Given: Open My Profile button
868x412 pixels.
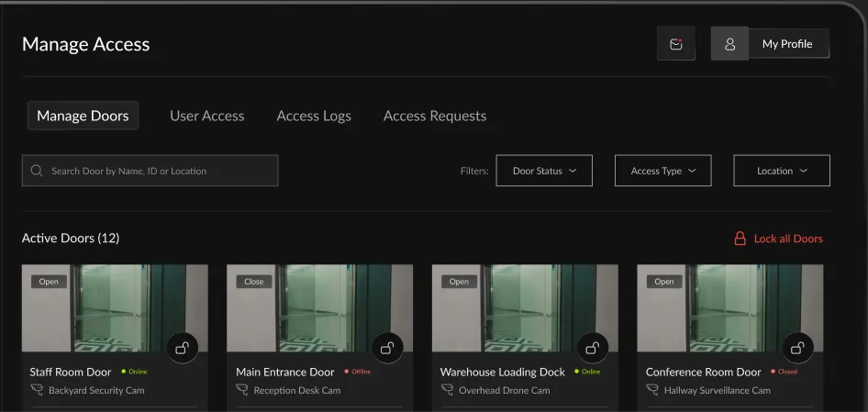Looking at the screenshot, I should pyautogui.click(x=787, y=44).
